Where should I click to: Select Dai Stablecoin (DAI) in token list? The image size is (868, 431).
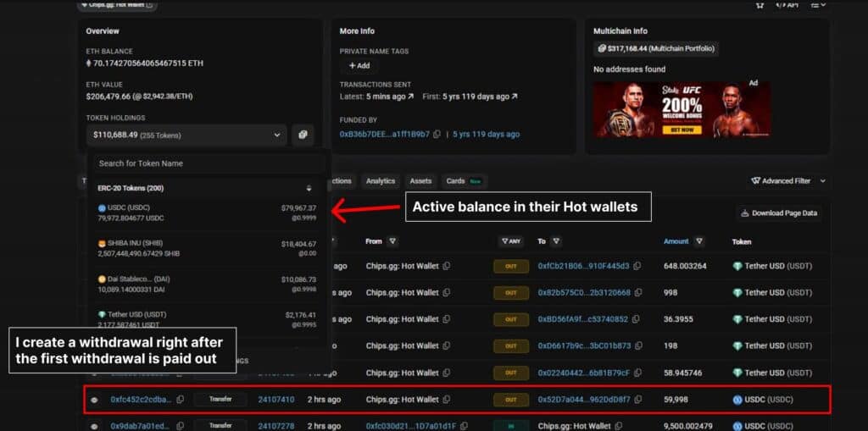(x=207, y=284)
